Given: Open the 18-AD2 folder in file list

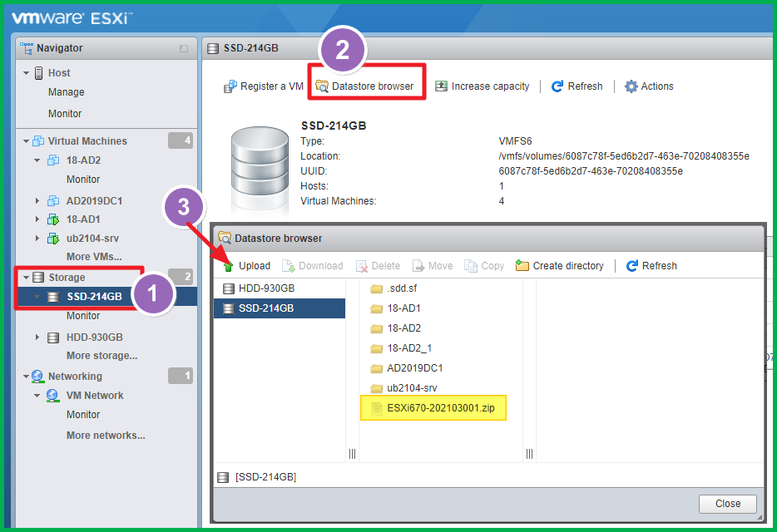Looking at the screenshot, I should (x=395, y=328).
